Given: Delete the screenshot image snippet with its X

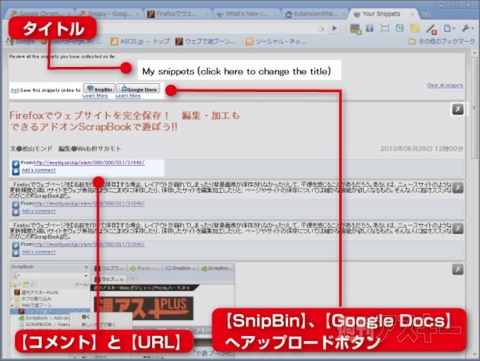Looking at the screenshot, I should pyautogui.click(x=458, y=269).
